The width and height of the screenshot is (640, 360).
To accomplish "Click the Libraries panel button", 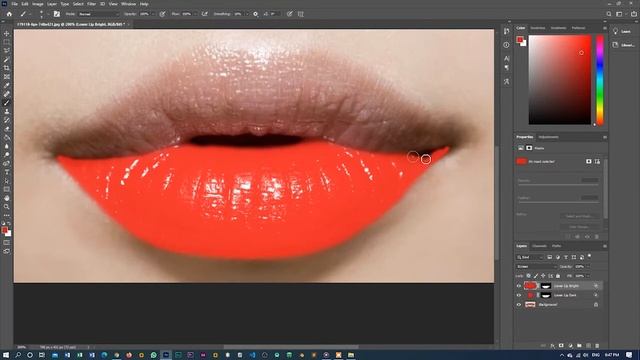I will pos(623,45).
